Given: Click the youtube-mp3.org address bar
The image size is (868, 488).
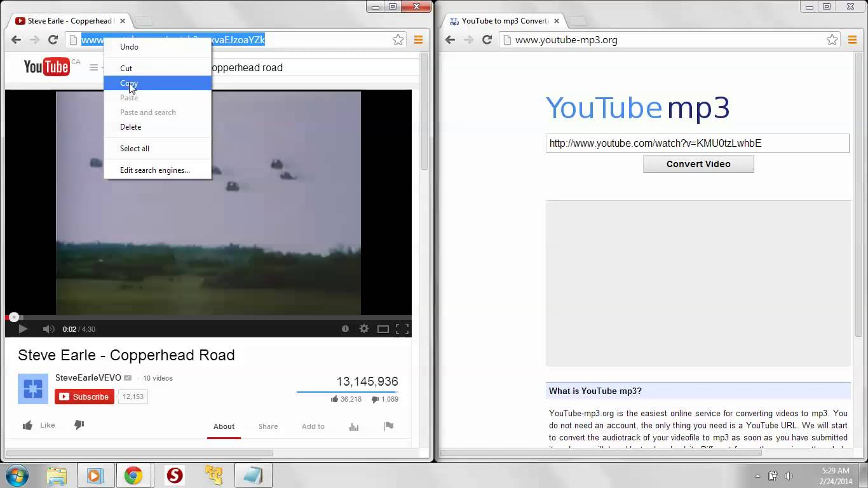Looking at the screenshot, I should point(670,40).
